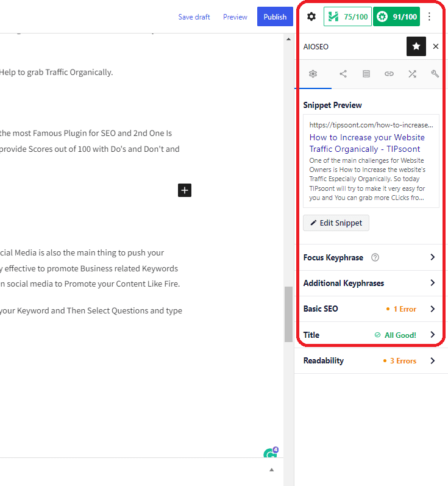This screenshot has width=448, height=486.
Task: Click the snippet preview tipsoont.com URL
Action: click(x=371, y=125)
